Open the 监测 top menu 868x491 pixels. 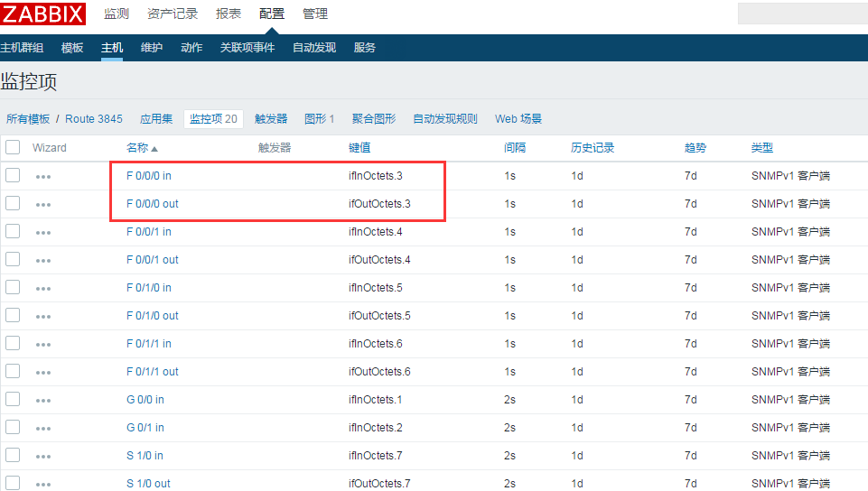(117, 14)
